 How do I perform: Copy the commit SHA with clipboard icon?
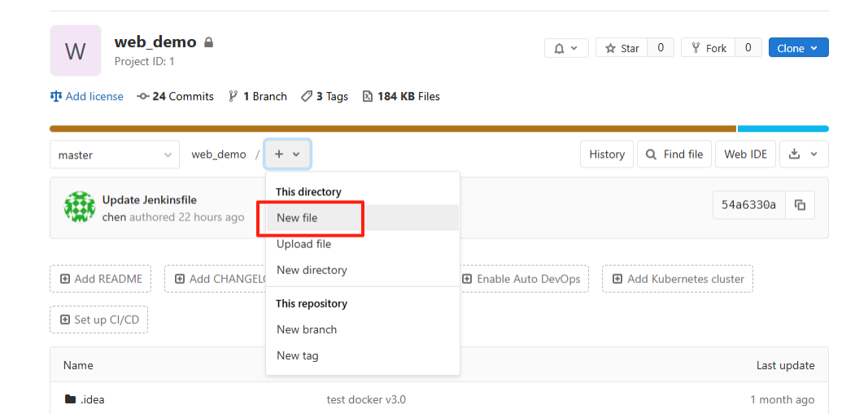(800, 205)
